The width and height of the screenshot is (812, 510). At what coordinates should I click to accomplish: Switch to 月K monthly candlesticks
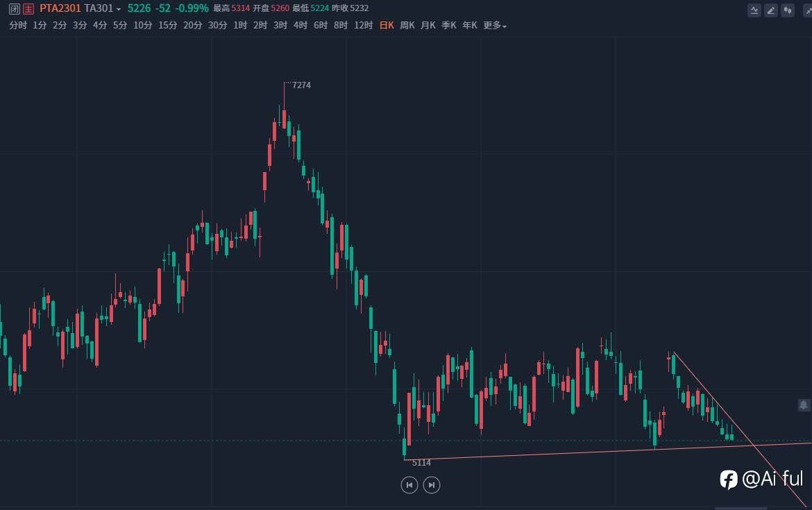[428, 26]
